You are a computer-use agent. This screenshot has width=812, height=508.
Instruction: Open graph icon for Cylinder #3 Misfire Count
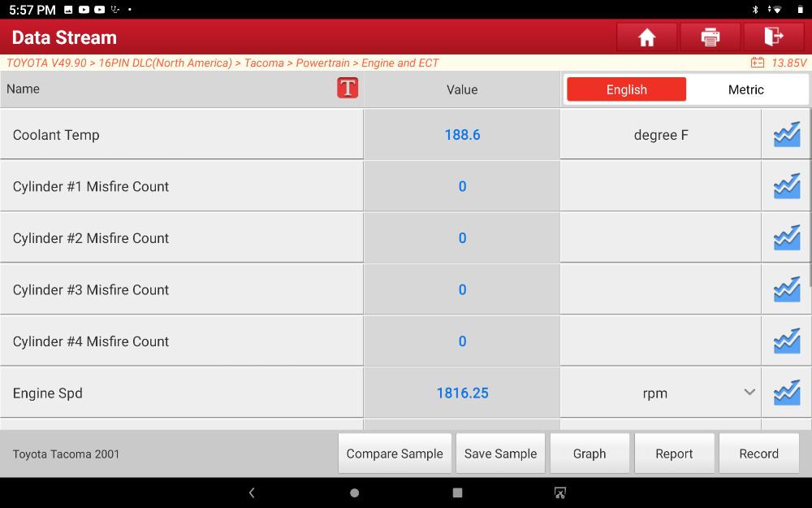click(x=787, y=290)
